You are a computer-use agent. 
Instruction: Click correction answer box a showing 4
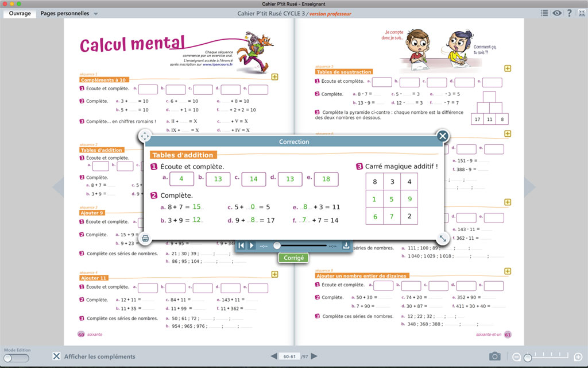(181, 179)
